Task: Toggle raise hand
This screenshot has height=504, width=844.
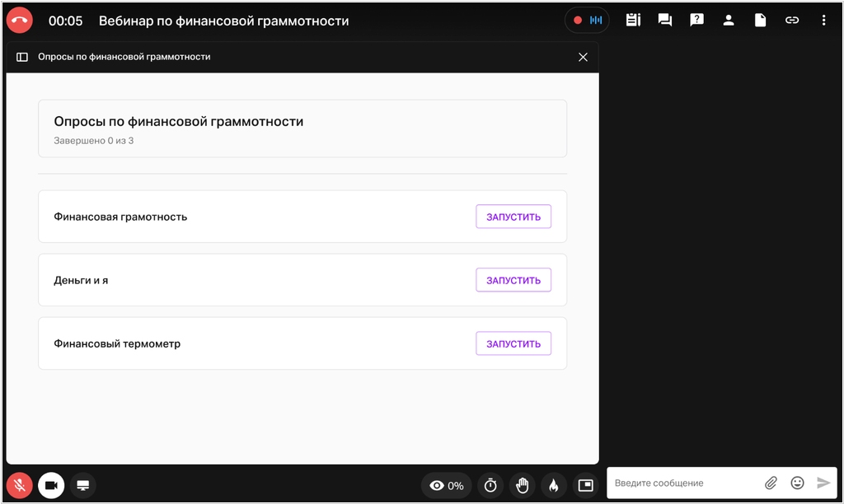Action: coord(522,486)
